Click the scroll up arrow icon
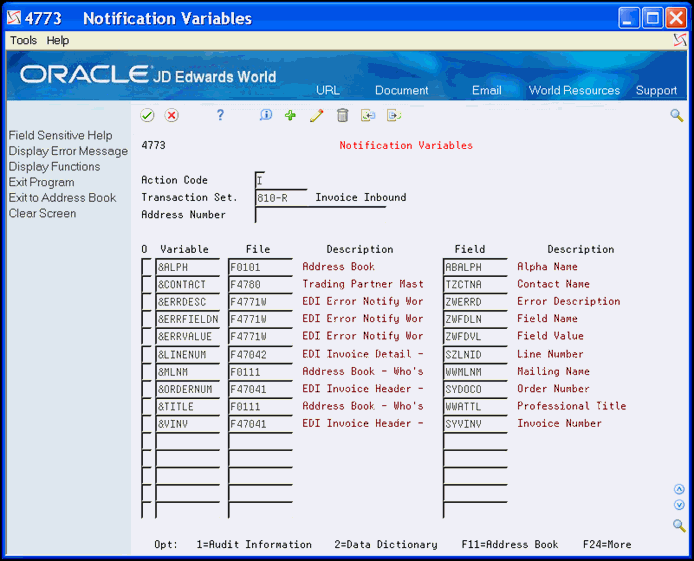694x561 pixels. pyautogui.click(x=679, y=489)
